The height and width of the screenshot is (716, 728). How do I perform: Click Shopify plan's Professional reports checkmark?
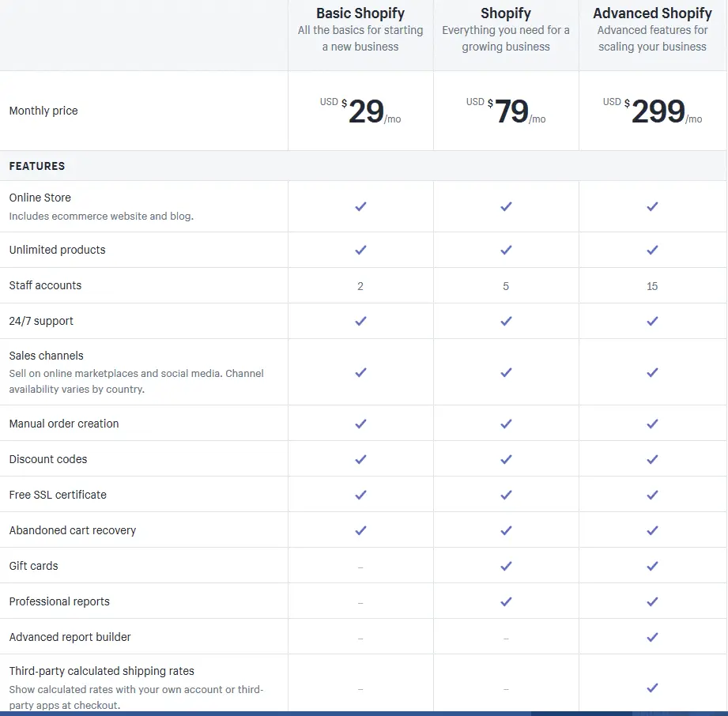click(506, 601)
